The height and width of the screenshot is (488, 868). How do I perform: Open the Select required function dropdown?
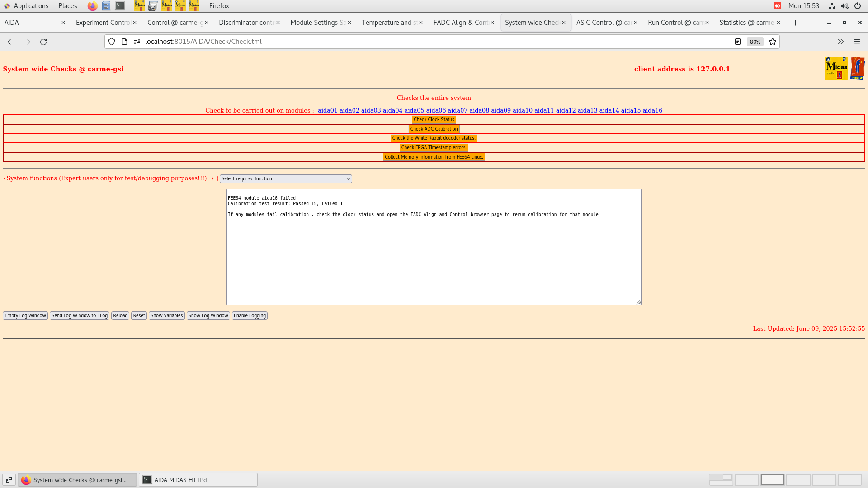285,178
